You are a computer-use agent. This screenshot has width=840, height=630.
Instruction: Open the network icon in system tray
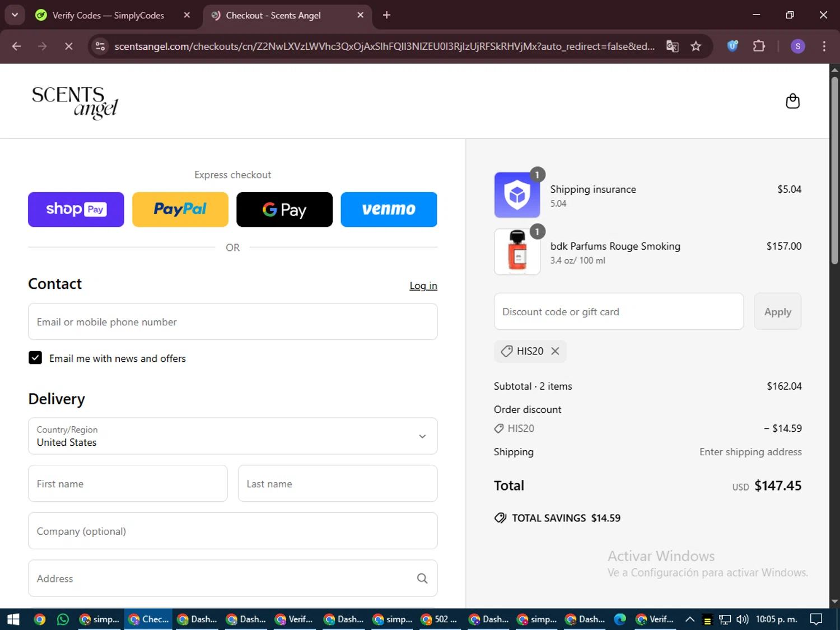point(725,619)
